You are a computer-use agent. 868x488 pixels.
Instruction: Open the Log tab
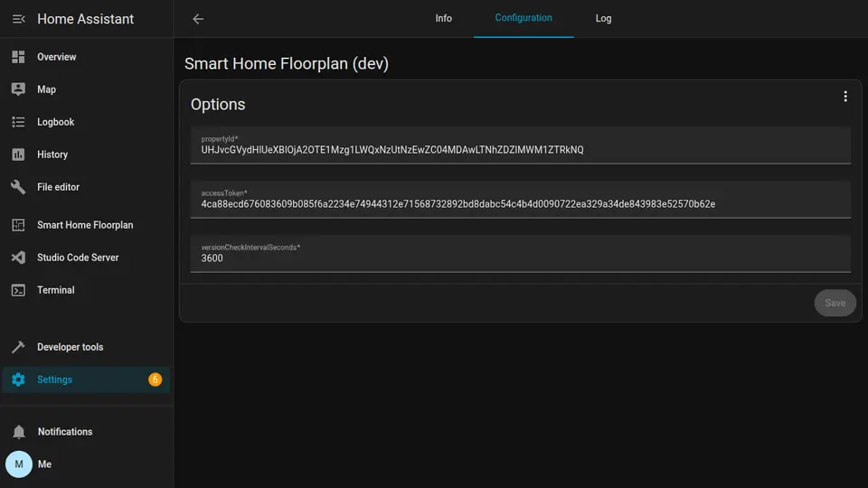[x=603, y=18]
